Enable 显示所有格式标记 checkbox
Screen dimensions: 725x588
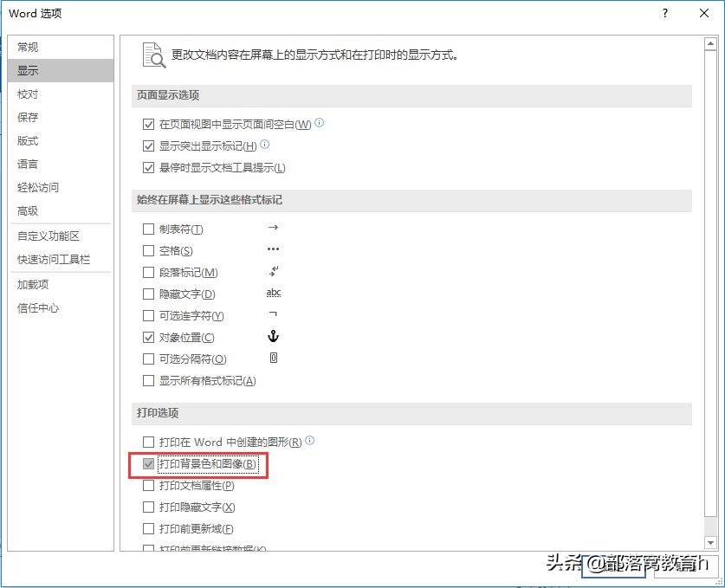148,381
